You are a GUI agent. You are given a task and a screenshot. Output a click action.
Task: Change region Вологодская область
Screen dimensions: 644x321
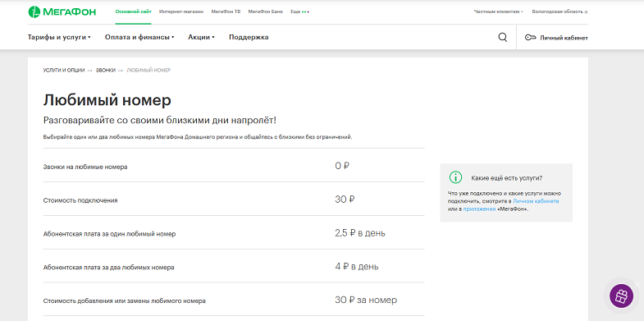560,12
